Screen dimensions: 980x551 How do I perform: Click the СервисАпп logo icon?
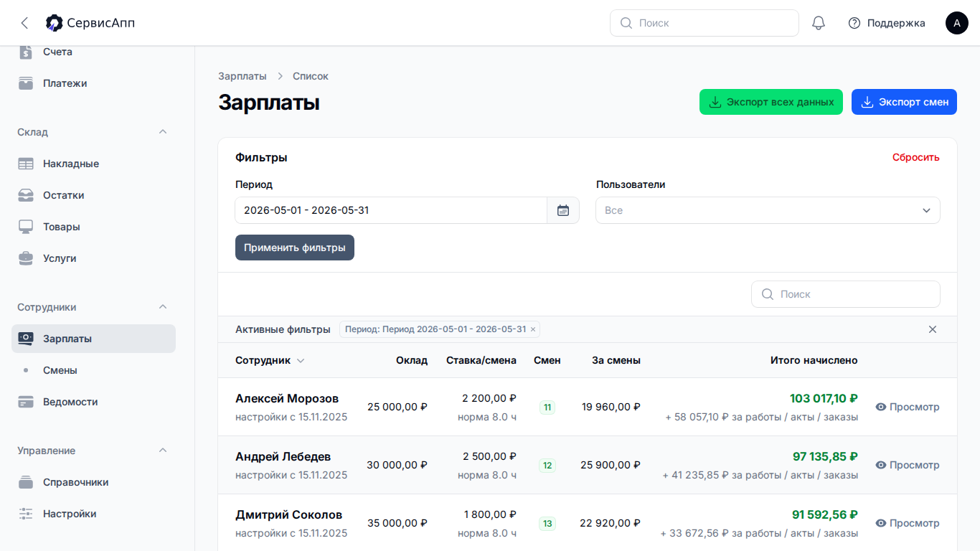(54, 23)
